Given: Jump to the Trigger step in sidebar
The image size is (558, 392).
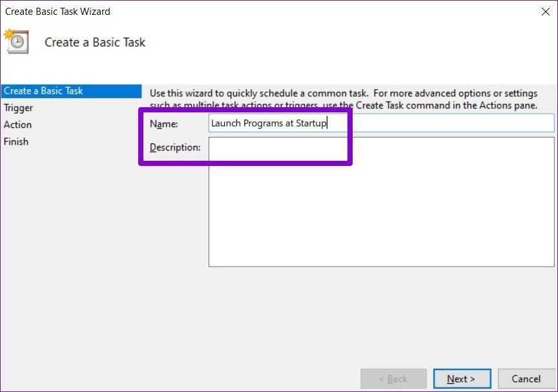Looking at the screenshot, I should click(18, 108).
